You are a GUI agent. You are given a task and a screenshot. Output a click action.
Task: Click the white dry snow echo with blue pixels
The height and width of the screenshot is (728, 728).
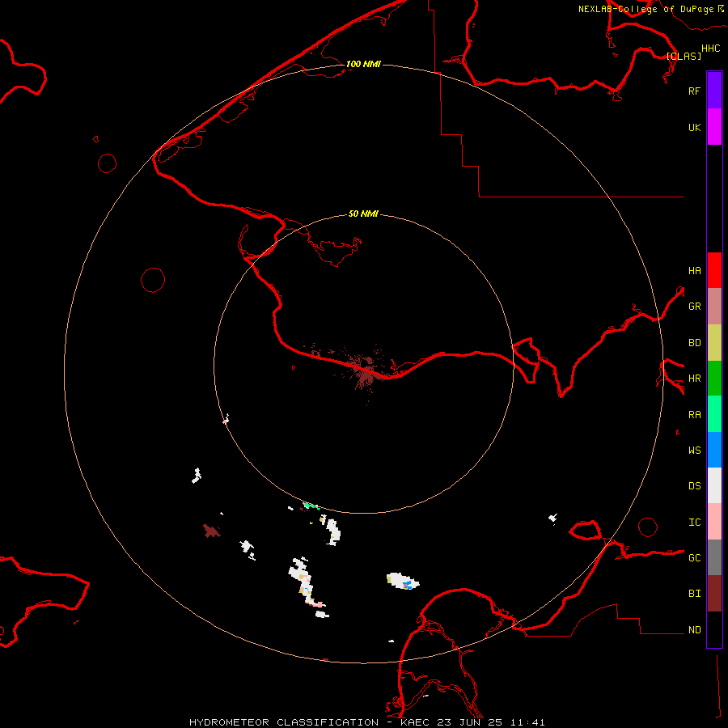(x=403, y=581)
